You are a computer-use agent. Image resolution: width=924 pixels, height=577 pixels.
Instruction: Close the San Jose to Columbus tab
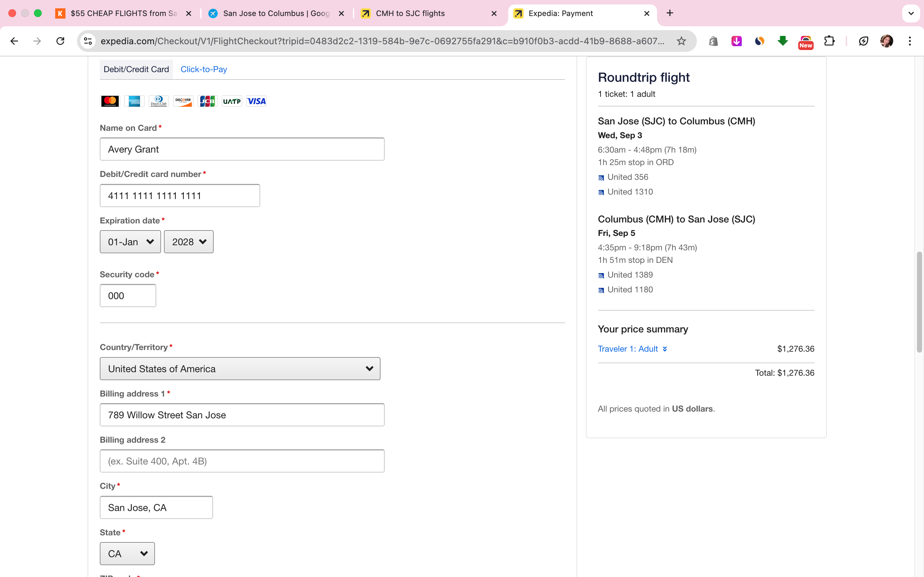(x=341, y=13)
